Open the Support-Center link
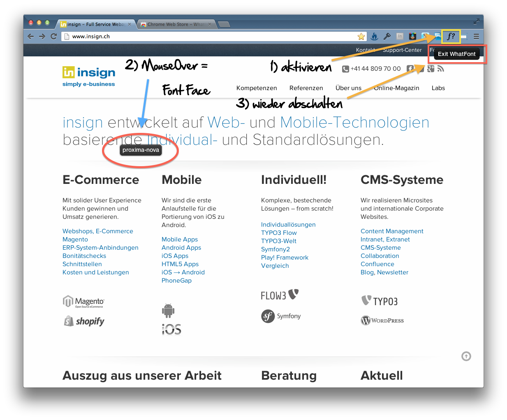Viewport: 507px width, 420px height. pos(402,50)
